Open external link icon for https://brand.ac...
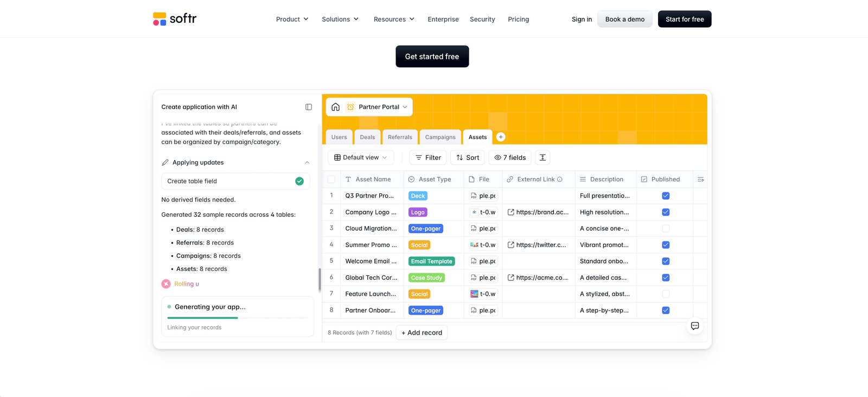Image resolution: width=868 pixels, height=397 pixels. click(510, 212)
